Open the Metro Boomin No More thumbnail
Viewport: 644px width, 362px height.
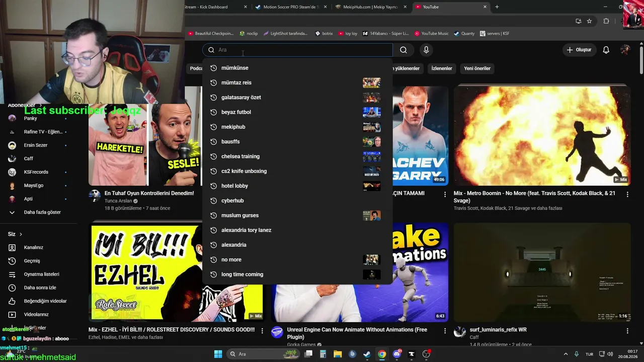pos(542,135)
